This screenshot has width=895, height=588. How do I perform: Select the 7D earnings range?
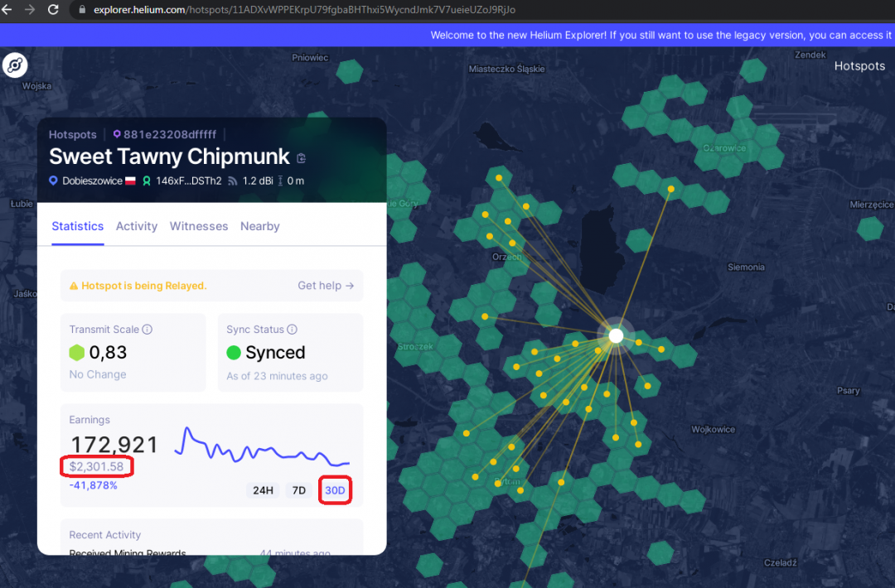(299, 490)
